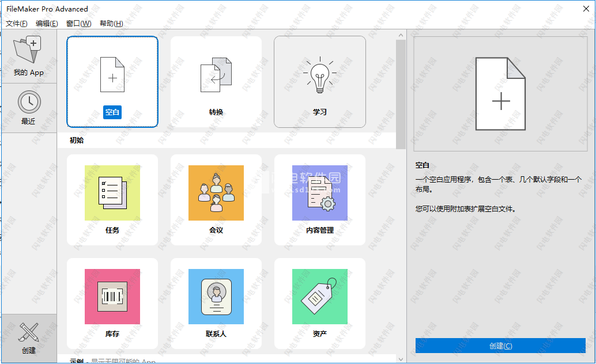The height and width of the screenshot is (364, 596).
Task: Click the template list scrollbar thumb
Action: [401, 94]
